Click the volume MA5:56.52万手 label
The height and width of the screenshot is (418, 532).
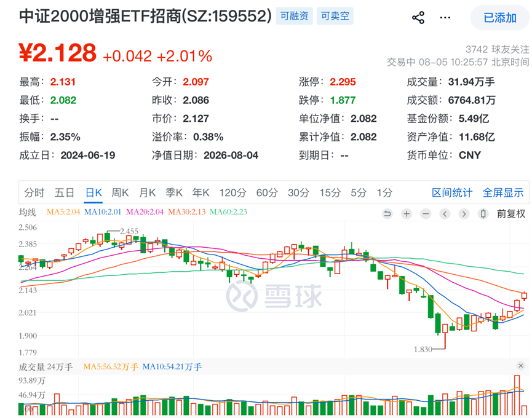(x=111, y=367)
